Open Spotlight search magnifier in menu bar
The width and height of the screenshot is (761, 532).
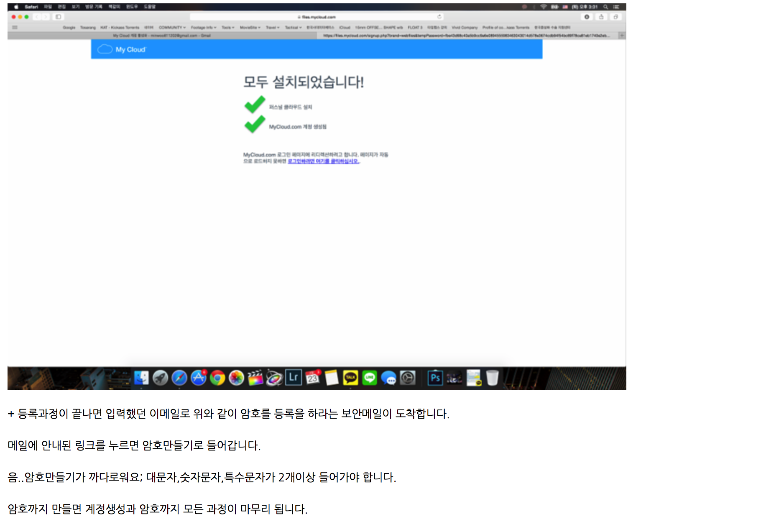[x=605, y=7]
